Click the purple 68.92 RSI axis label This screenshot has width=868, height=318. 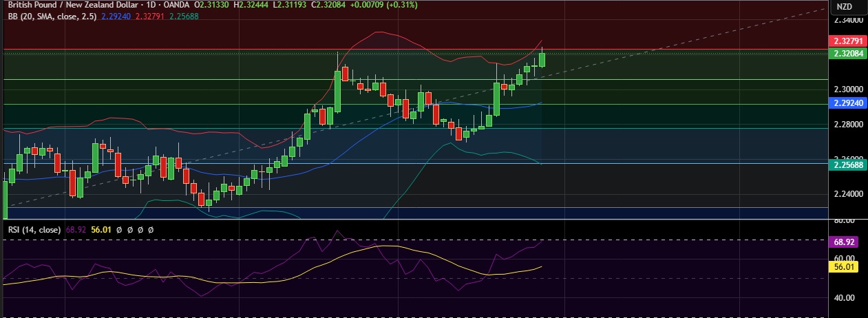coord(844,242)
